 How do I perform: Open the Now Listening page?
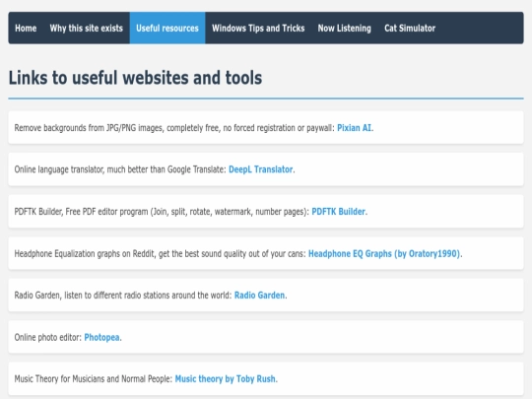[x=345, y=29]
